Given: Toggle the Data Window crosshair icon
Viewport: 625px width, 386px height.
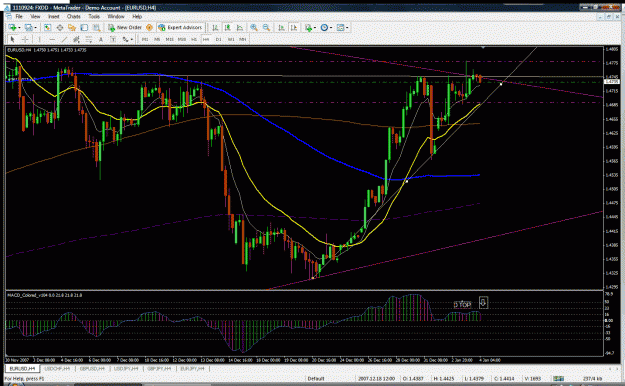Looking at the screenshot, I should (x=60, y=27).
